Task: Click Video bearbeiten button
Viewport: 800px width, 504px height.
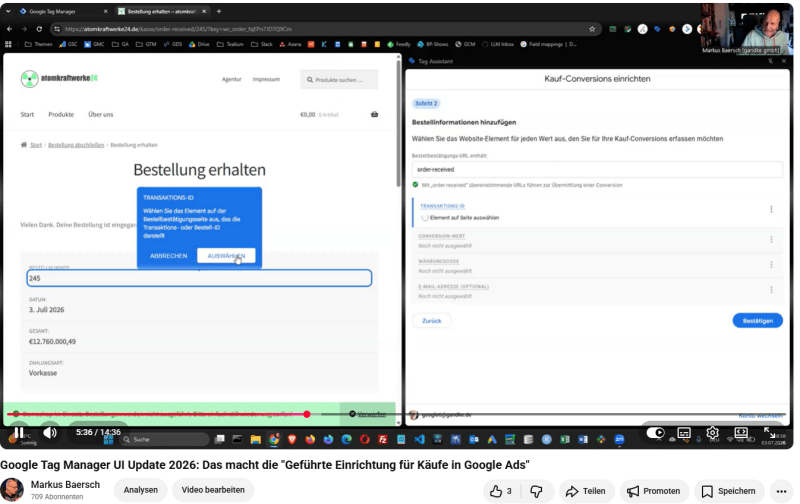Action: (213, 490)
